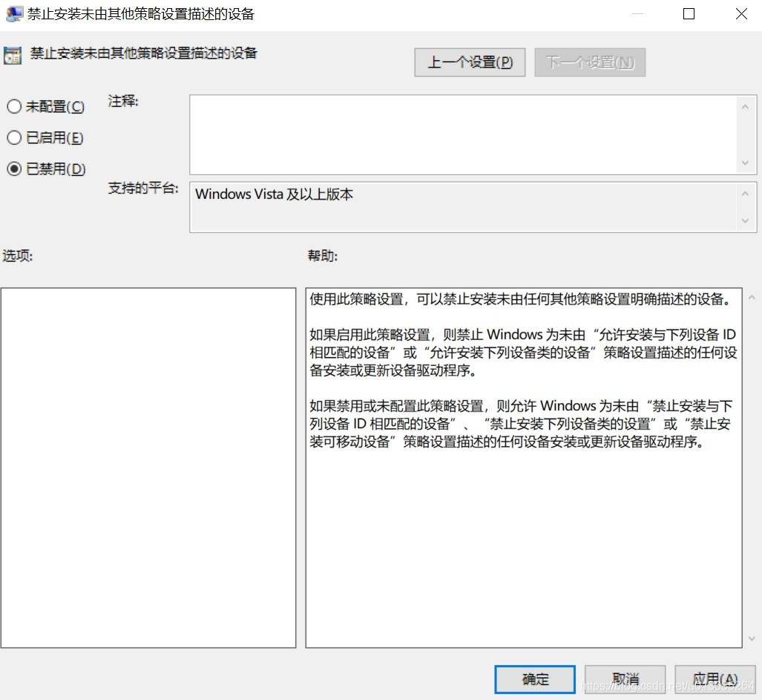Click down arrow in 支持的平台 box
Viewport: 762px width, 700px height.
(x=745, y=220)
